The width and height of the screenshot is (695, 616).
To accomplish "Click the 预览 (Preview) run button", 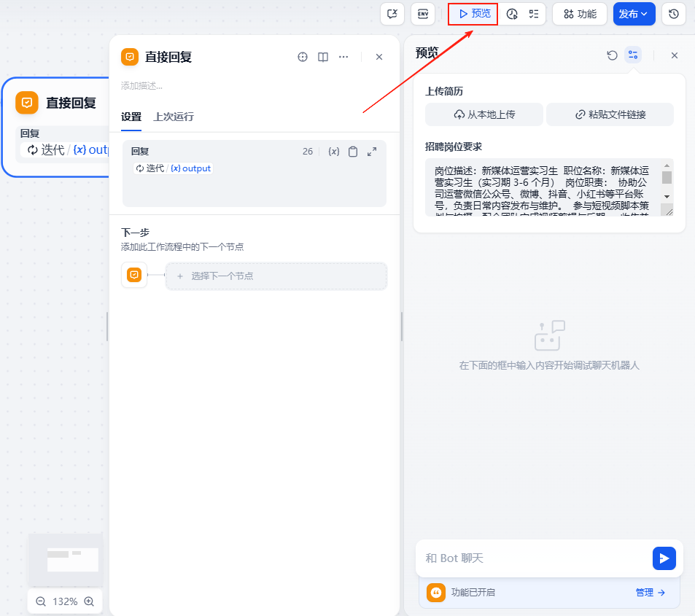I will tap(473, 14).
